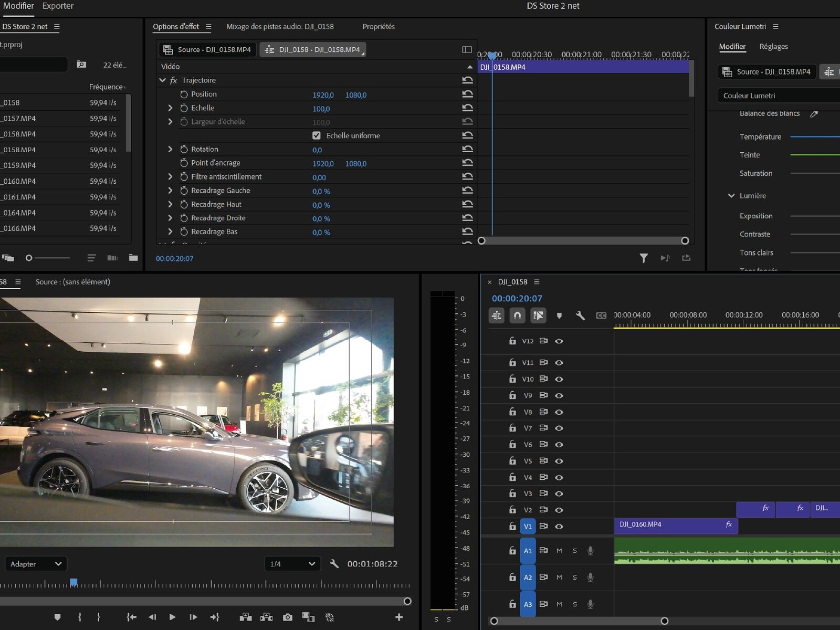Open Options d'effet panel menu
The width and height of the screenshot is (840, 630).
click(208, 26)
